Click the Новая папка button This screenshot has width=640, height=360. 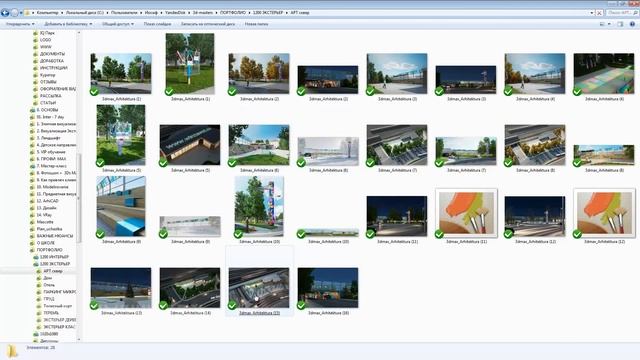(256, 24)
